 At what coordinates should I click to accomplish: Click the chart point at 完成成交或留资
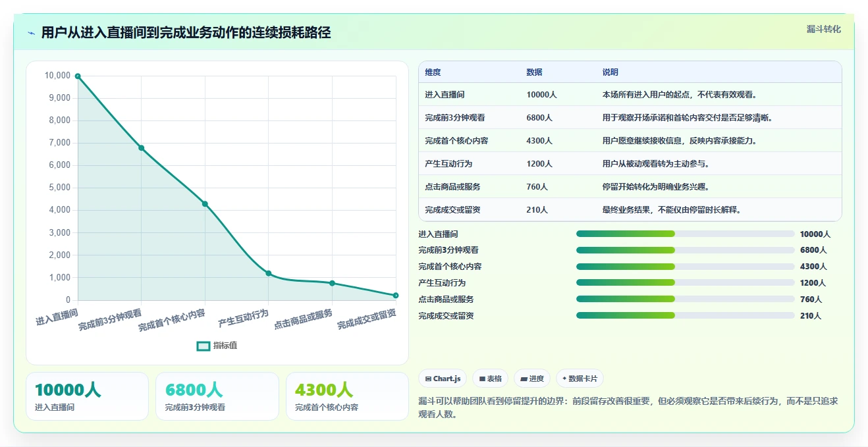395,296
